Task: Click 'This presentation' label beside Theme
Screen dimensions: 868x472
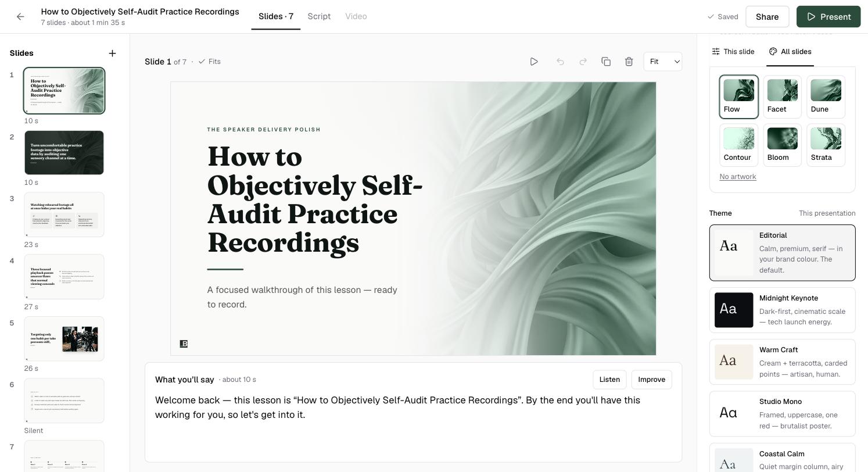Action: (x=827, y=213)
